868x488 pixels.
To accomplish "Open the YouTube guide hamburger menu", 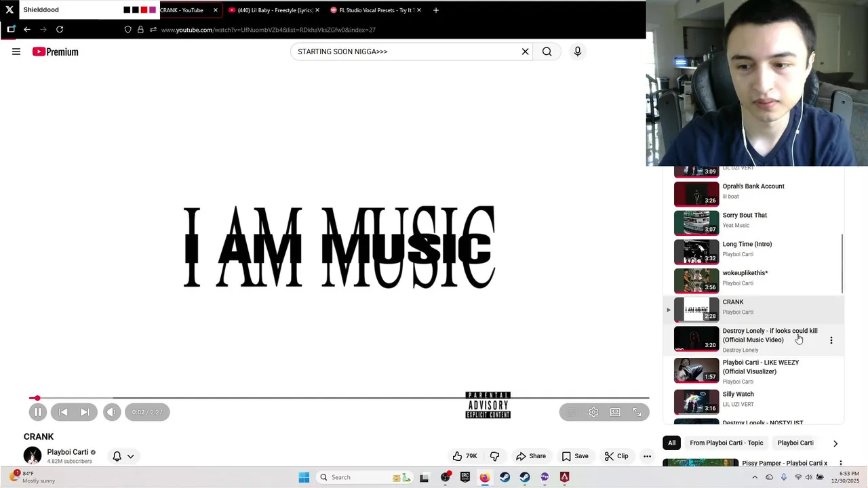I will click(x=16, y=52).
